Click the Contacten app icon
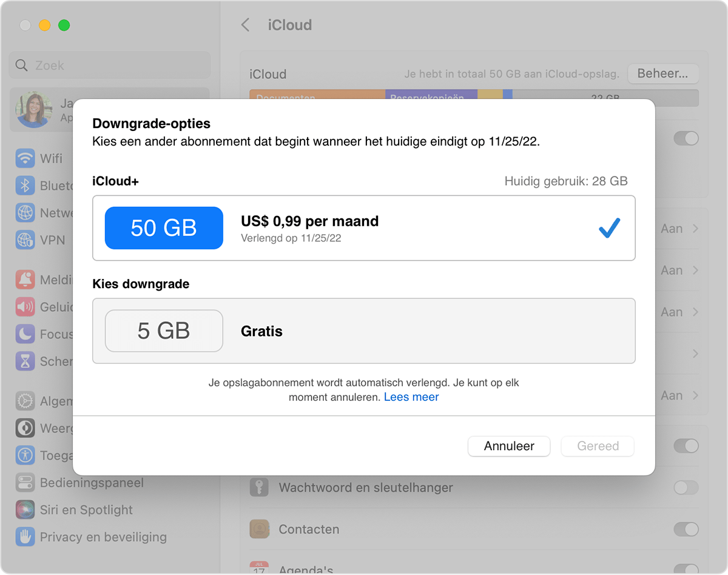Image resolution: width=728 pixels, height=575 pixels. (259, 529)
